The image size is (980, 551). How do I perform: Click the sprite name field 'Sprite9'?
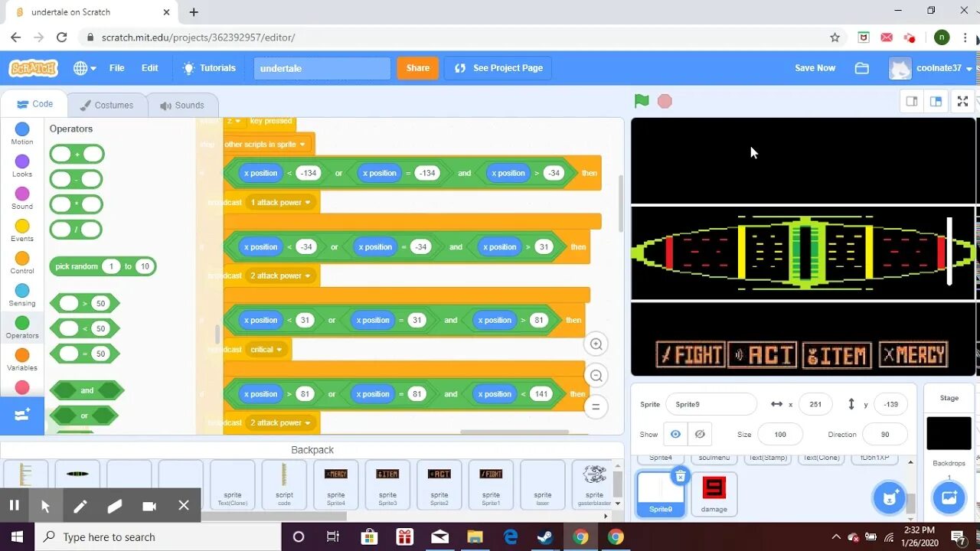pyautogui.click(x=711, y=404)
